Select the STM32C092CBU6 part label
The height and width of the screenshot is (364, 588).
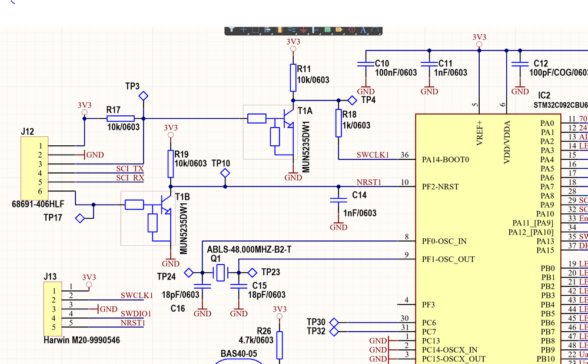560,106
